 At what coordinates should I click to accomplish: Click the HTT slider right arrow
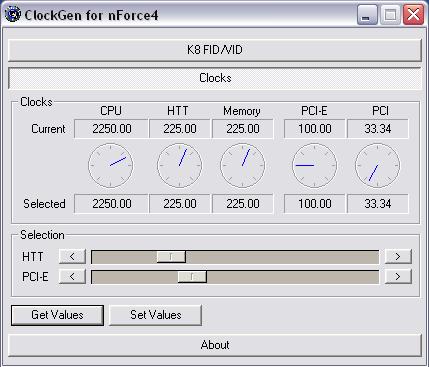(398, 257)
